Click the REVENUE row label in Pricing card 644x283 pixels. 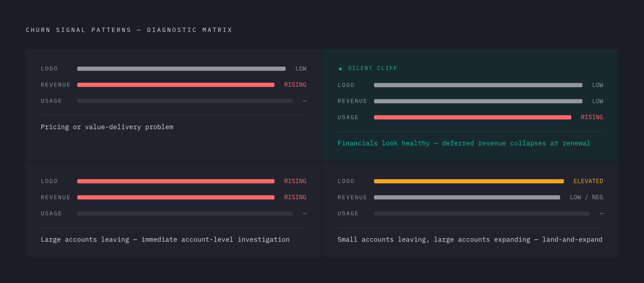[x=56, y=85]
